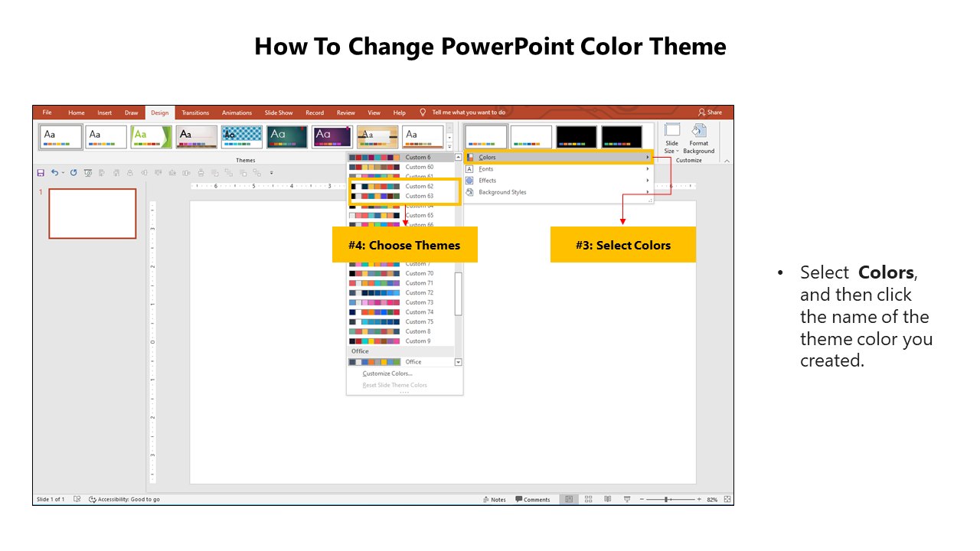Expand the Themes gallery More arrow
This screenshot has width=980, height=551.
tap(449, 146)
